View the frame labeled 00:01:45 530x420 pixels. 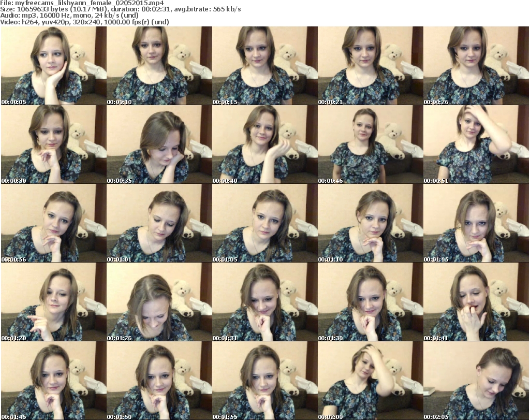pyautogui.click(x=53, y=381)
